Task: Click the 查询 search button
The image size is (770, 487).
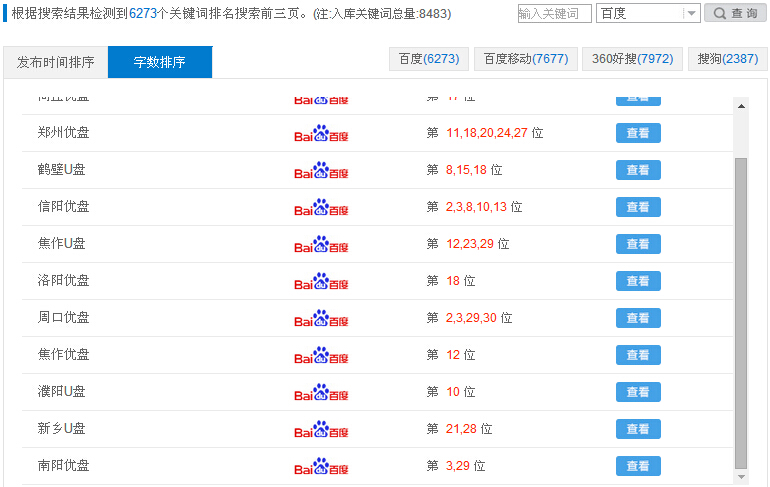Action: (x=735, y=13)
